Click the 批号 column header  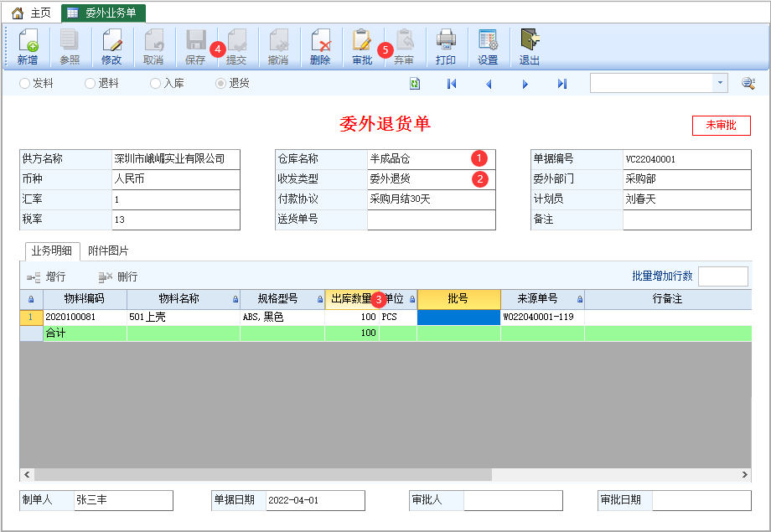[x=458, y=299]
